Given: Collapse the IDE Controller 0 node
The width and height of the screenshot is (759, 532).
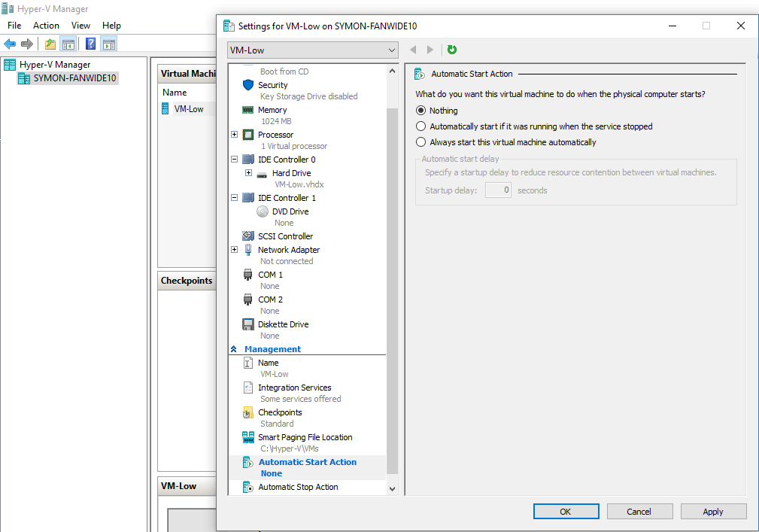Looking at the screenshot, I should 234,159.
